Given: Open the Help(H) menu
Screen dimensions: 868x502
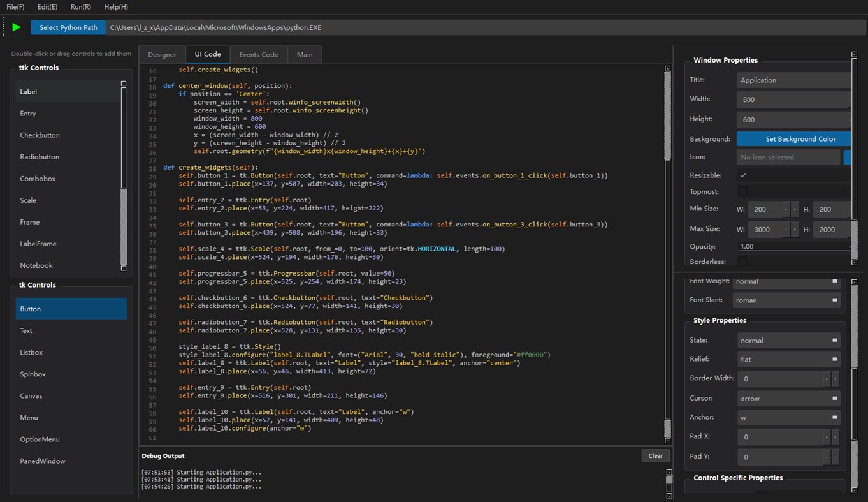Looking at the screenshot, I should click(116, 7).
